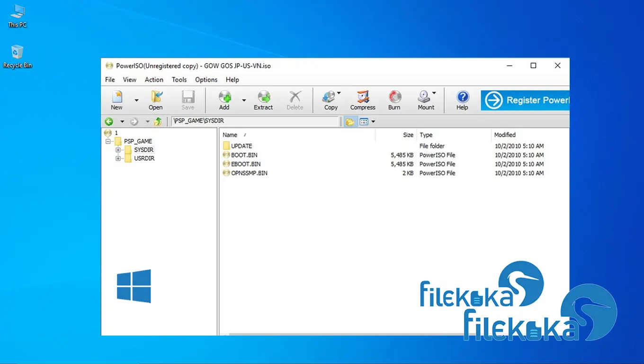Select the EBOOT.BIN file

point(246,164)
